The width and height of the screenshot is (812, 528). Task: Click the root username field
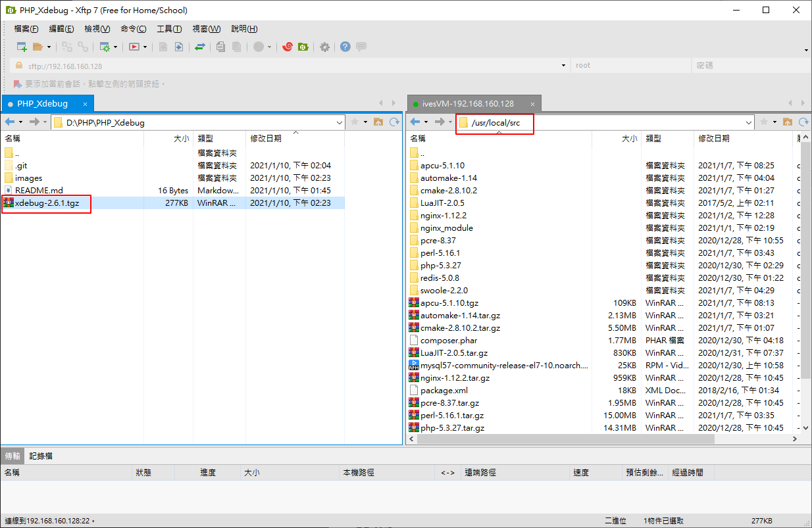(632, 66)
